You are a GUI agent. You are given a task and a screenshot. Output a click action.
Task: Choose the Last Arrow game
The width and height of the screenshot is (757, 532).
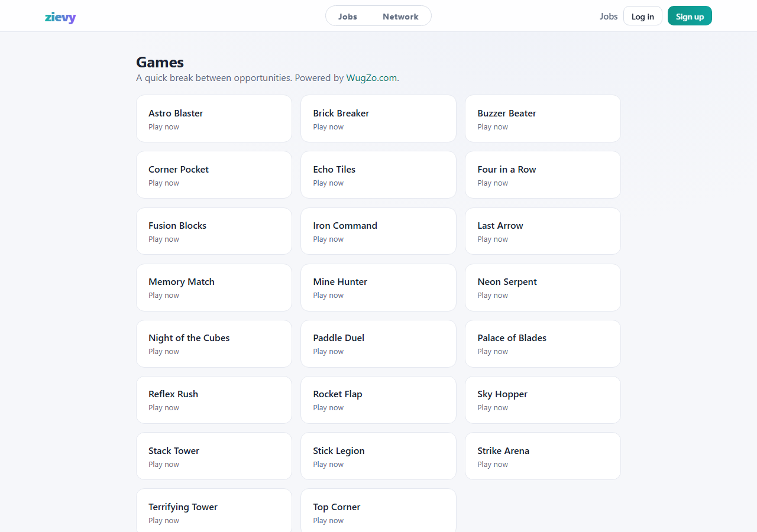coord(543,231)
